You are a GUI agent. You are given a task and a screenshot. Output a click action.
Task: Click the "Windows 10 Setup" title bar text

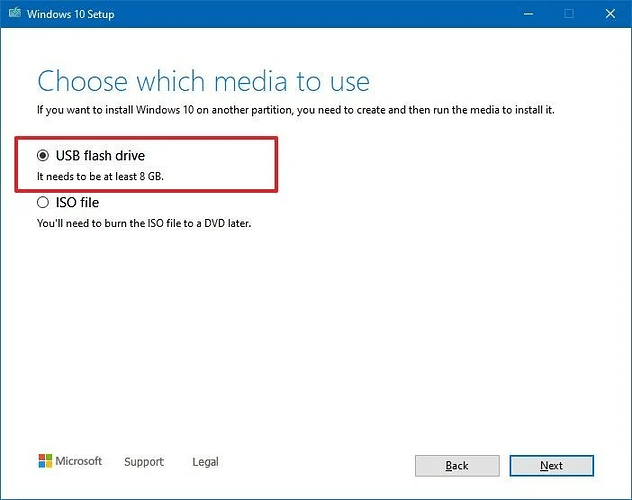point(71,14)
